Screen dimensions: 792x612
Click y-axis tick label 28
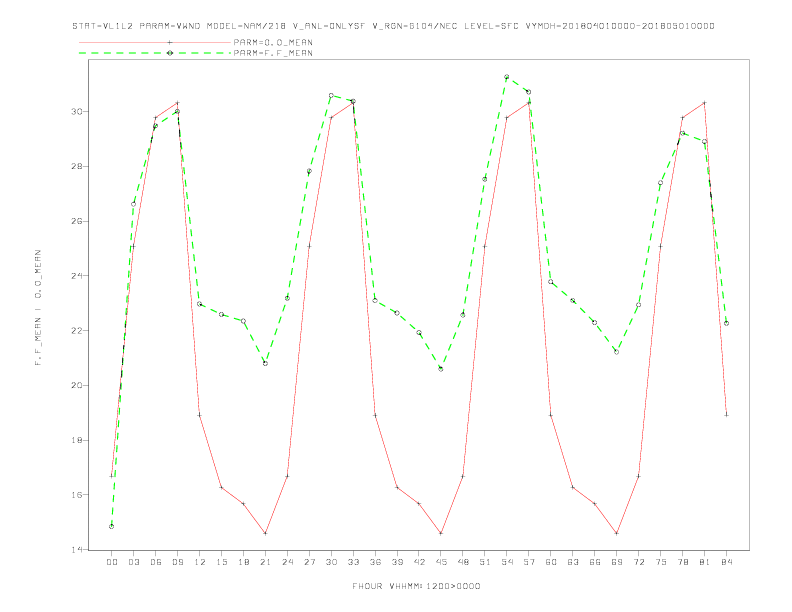click(x=78, y=166)
